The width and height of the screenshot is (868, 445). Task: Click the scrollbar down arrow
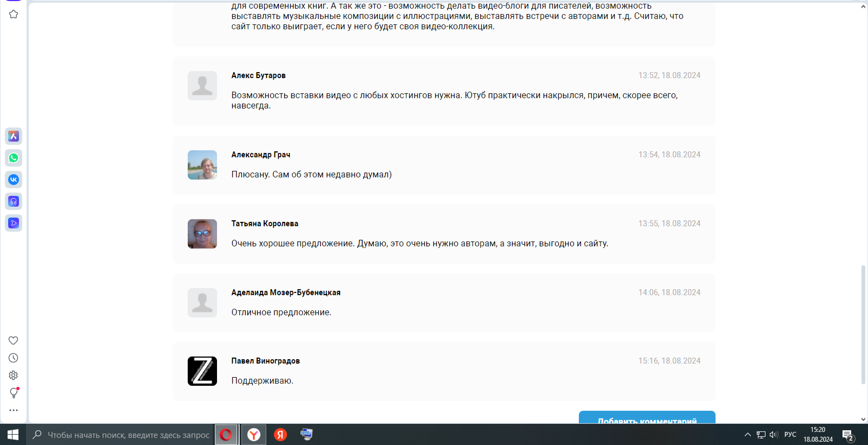[x=863, y=419]
